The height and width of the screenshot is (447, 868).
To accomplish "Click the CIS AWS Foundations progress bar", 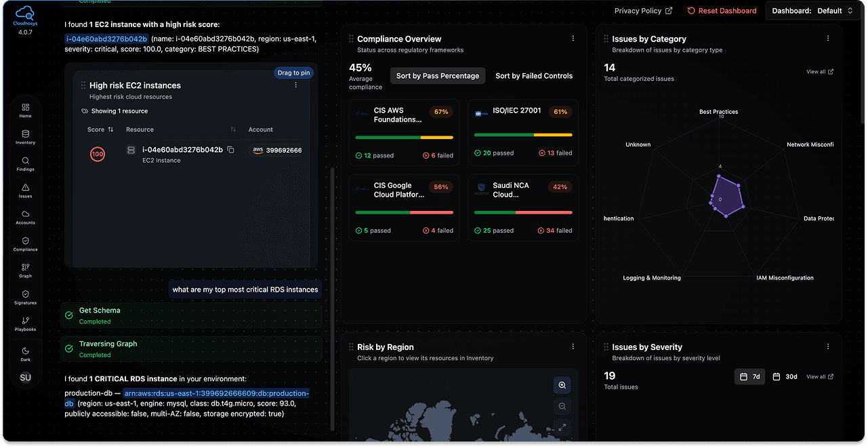I will click(x=405, y=138).
